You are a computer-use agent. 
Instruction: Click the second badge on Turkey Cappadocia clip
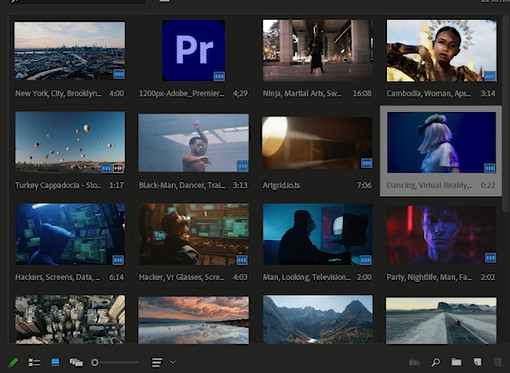118,168
